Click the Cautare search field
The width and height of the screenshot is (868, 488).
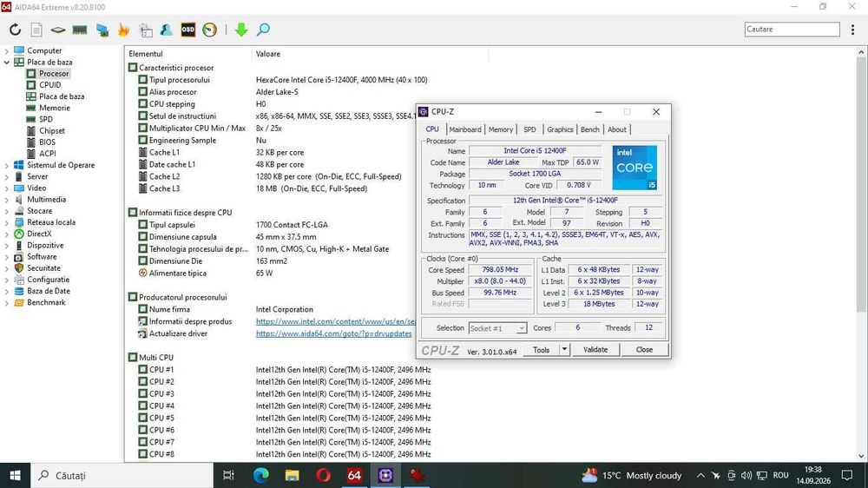click(792, 30)
